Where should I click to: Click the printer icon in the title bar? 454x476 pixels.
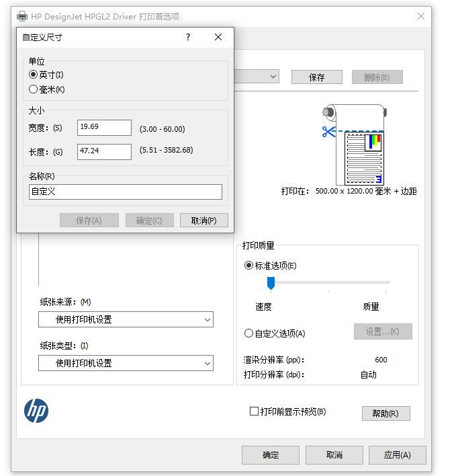coord(22,16)
